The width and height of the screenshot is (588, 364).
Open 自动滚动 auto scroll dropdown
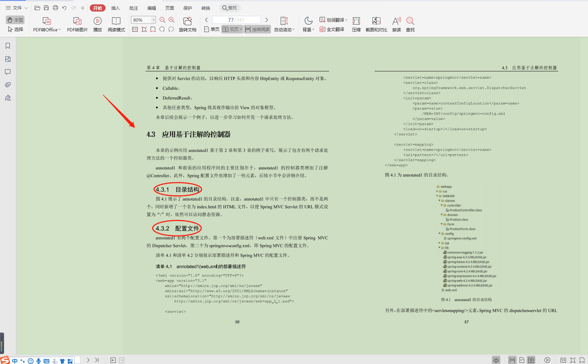[x=284, y=25]
